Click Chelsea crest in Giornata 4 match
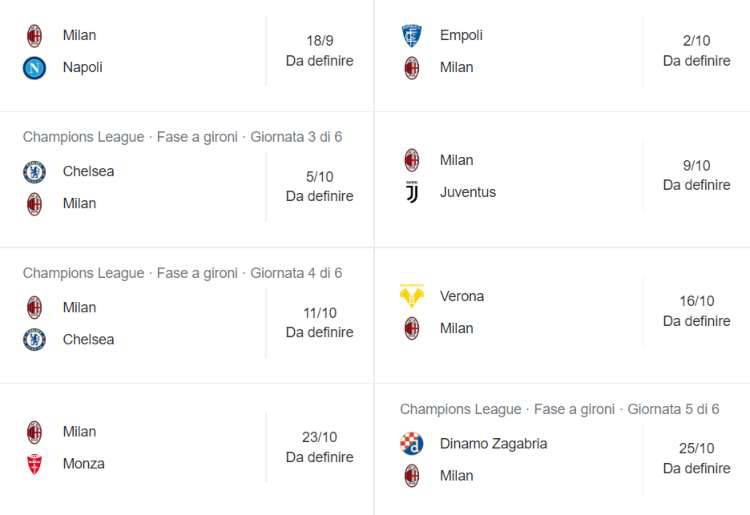The height and width of the screenshot is (515, 750). pyautogui.click(x=34, y=339)
